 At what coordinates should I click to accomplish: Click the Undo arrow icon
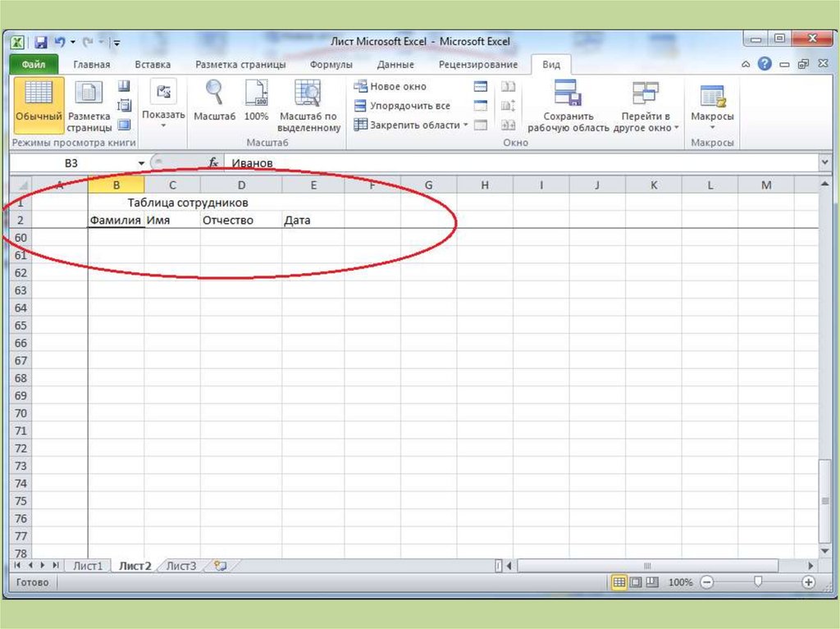click(59, 42)
